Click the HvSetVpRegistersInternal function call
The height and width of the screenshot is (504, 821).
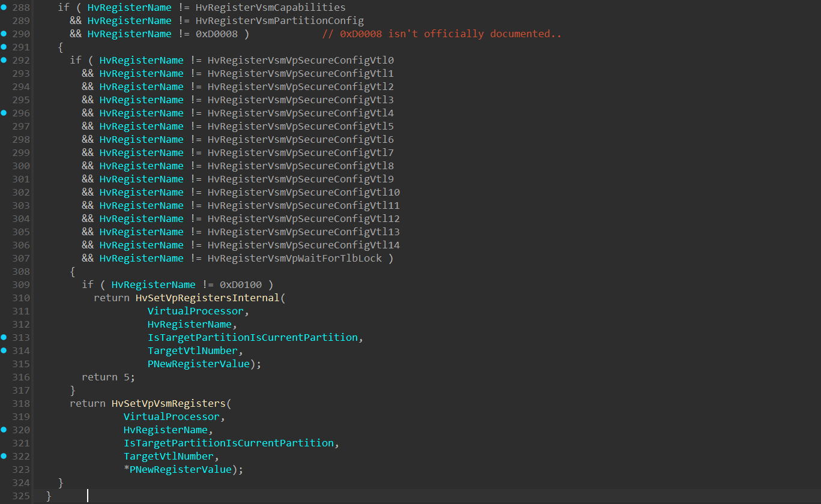pos(207,298)
